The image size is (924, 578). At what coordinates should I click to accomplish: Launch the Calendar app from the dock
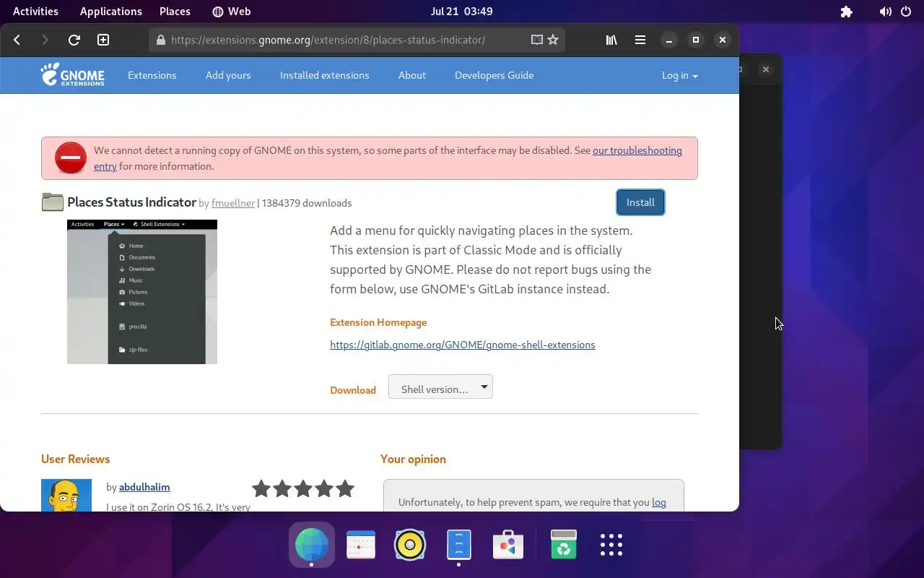[x=361, y=545]
